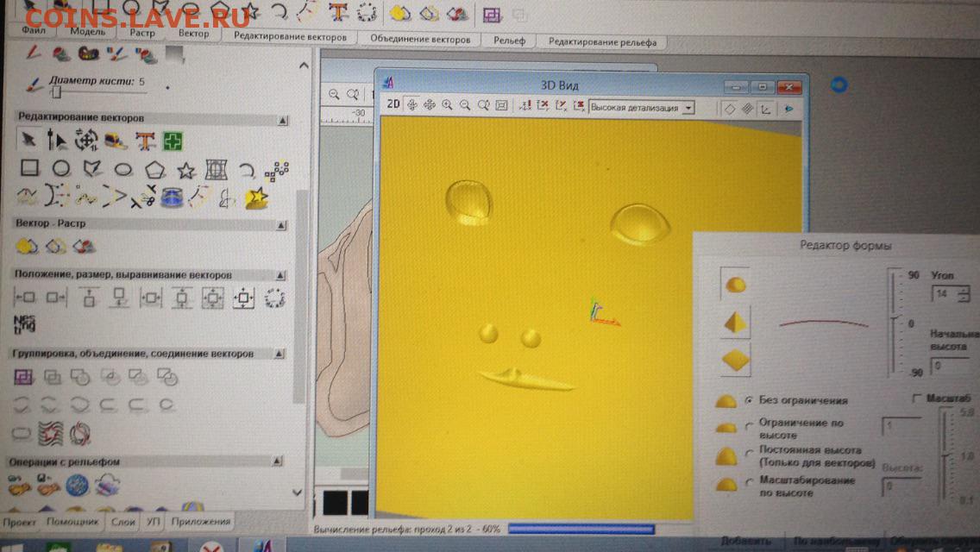Image resolution: width=980 pixels, height=552 pixels.
Task: Click the 'По наибольшему' button
Action: [835, 541]
